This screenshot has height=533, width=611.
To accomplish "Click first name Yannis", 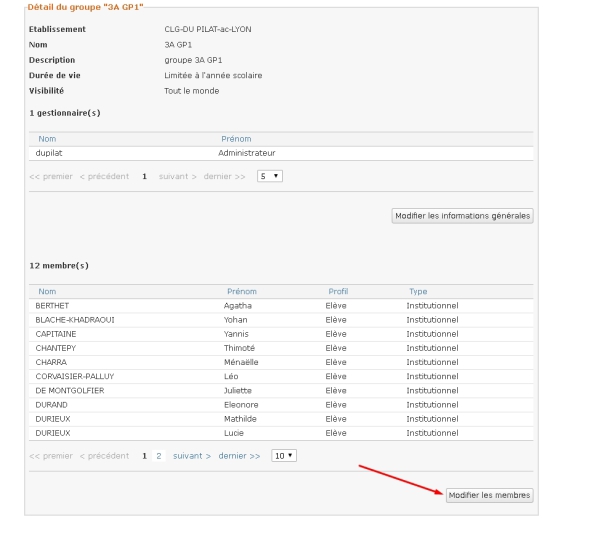I will [x=236, y=334].
